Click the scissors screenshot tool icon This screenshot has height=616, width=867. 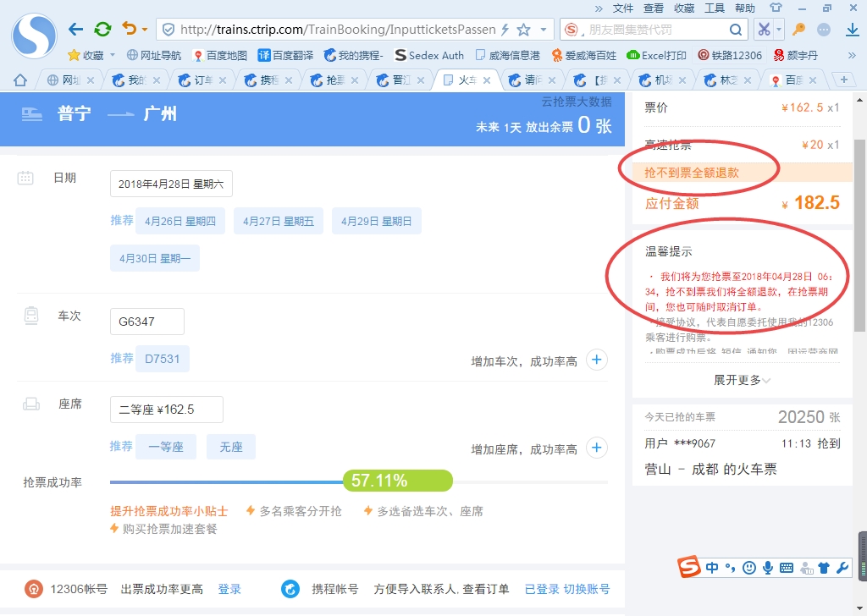764,30
